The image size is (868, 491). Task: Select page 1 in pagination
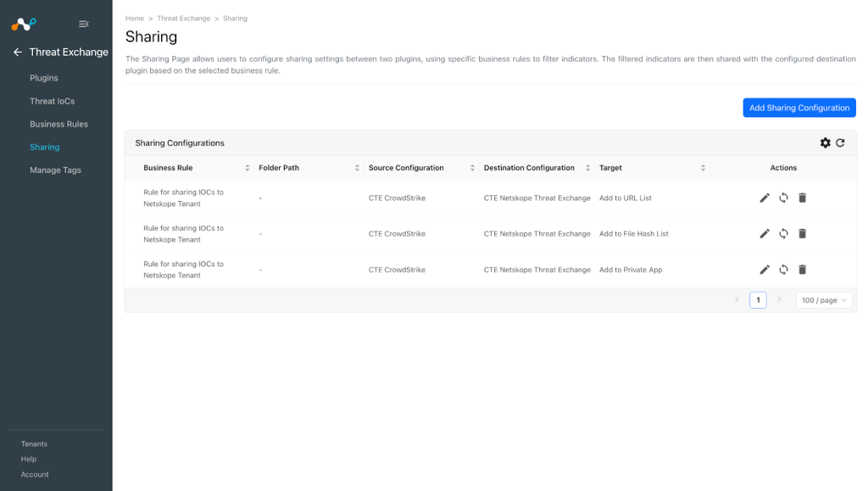(x=758, y=300)
